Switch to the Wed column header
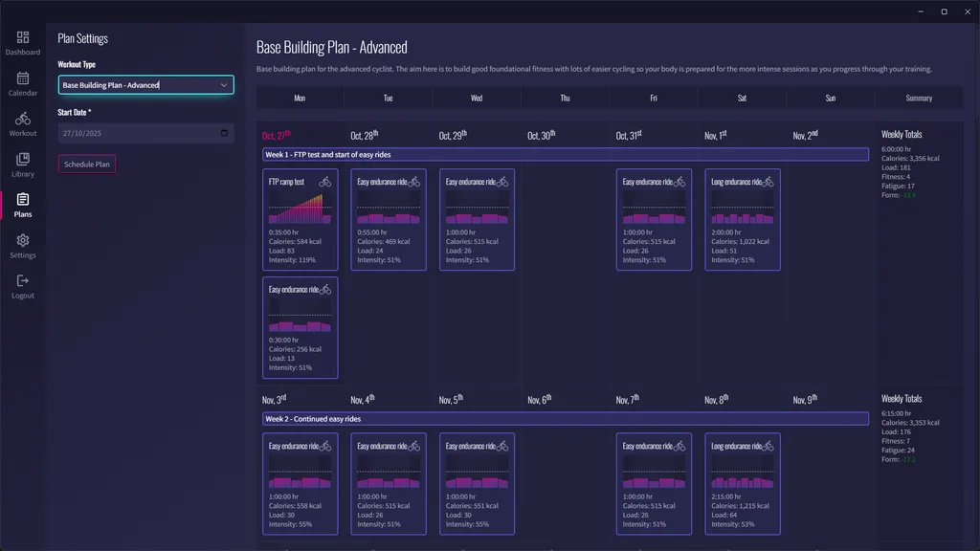 tap(476, 97)
